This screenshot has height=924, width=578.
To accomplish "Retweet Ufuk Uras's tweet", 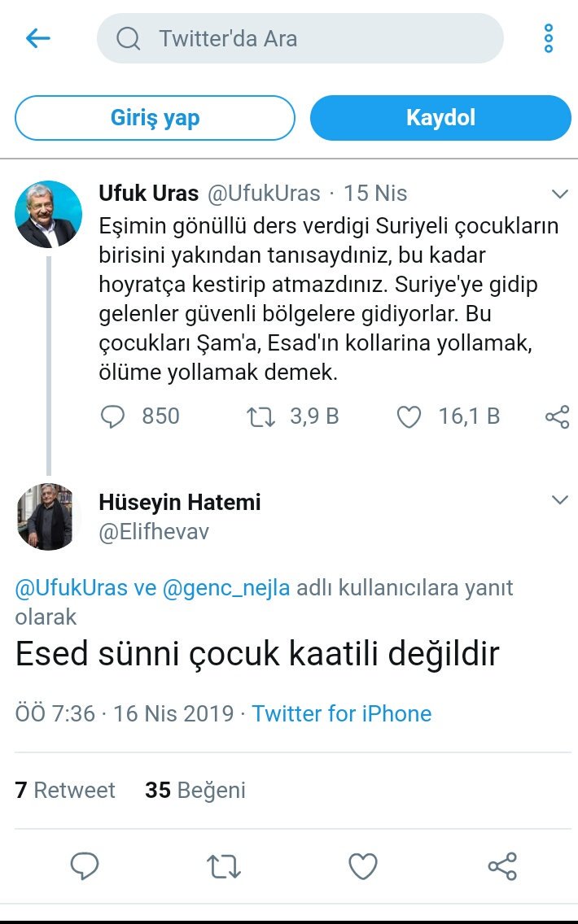I will click(x=261, y=416).
